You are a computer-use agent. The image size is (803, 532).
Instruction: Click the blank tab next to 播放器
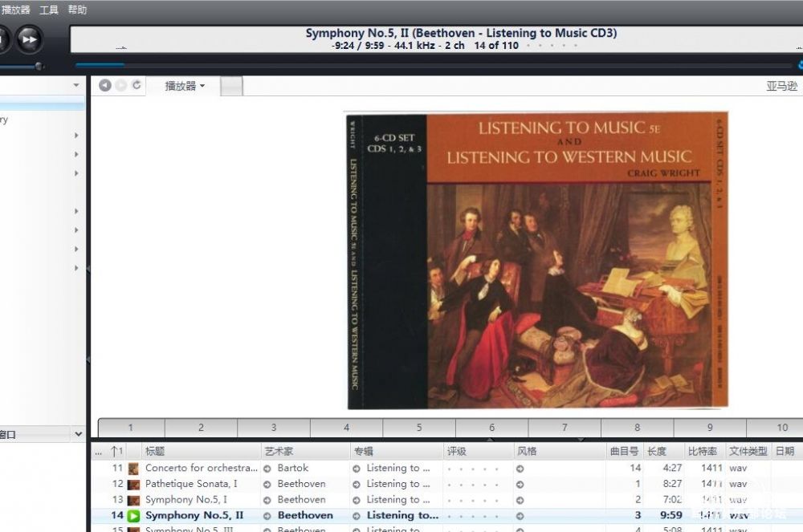tap(231, 86)
